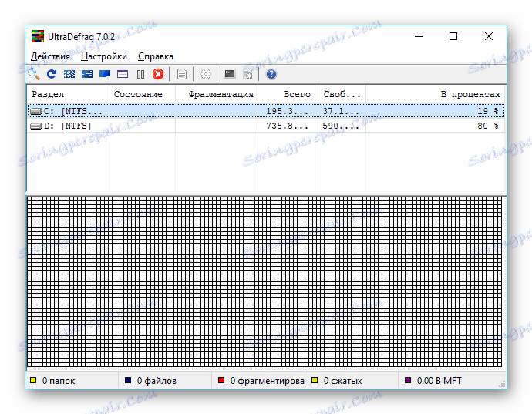Click the C: drive icon in the list

click(36, 111)
